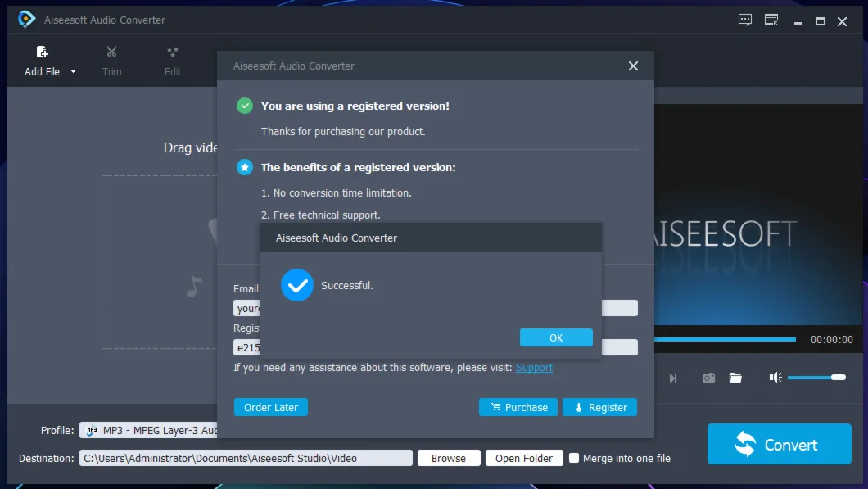Click 'Free technical support' text

coord(327,215)
